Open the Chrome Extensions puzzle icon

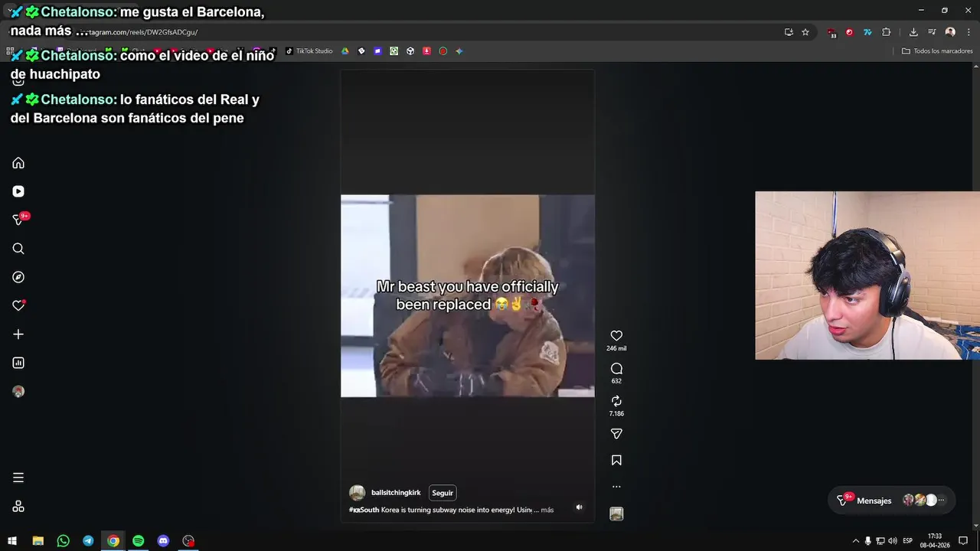pyautogui.click(x=887, y=32)
